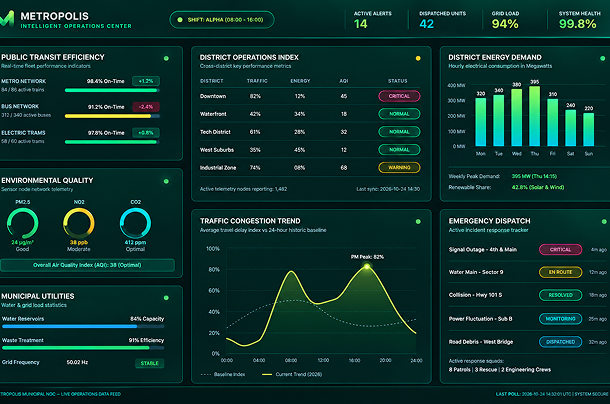Click the Dispatched Units value 42
The width and height of the screenshot is (610, 404).
[x=426, y=24]
